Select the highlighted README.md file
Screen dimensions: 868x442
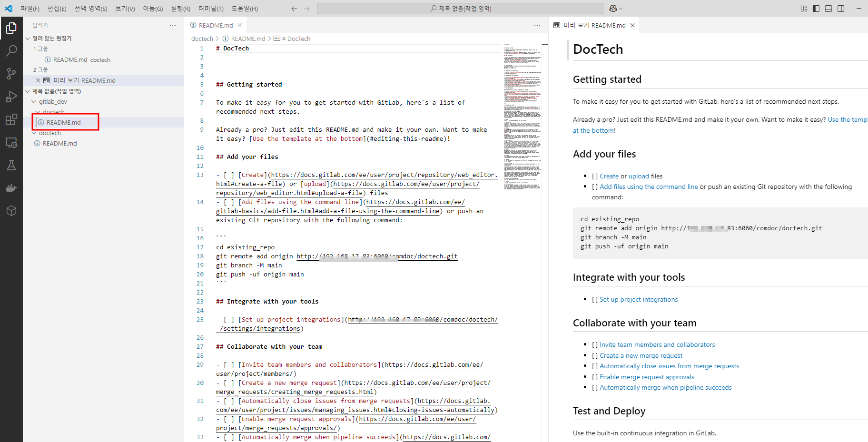click(103, 123)
